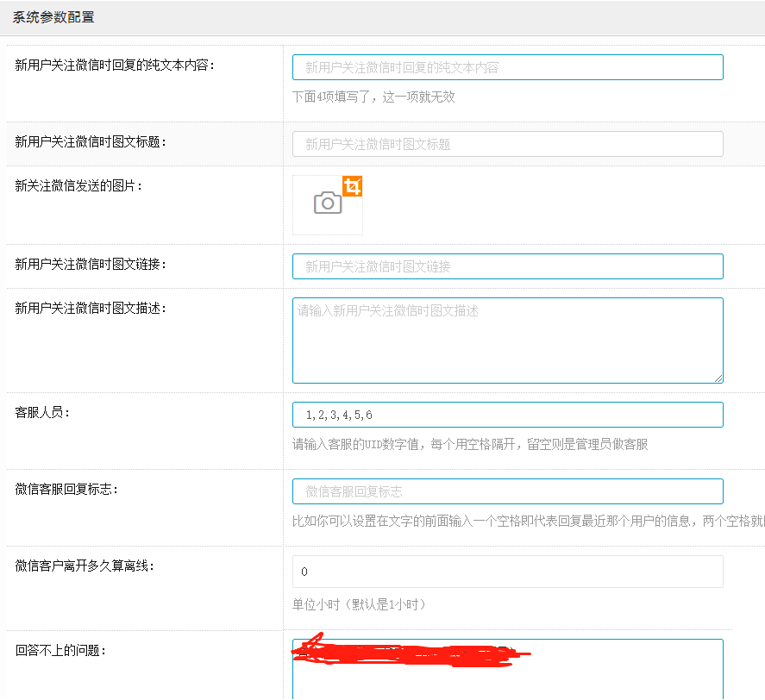
Task: Click the 新关注微信发送的图片 label
Action: [x=78, y=185]
